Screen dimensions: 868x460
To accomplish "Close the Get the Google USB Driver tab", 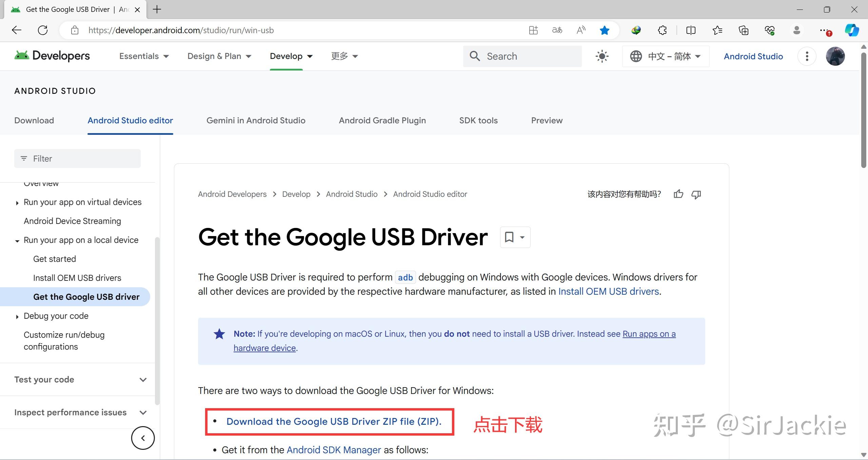I will (137, 9).
